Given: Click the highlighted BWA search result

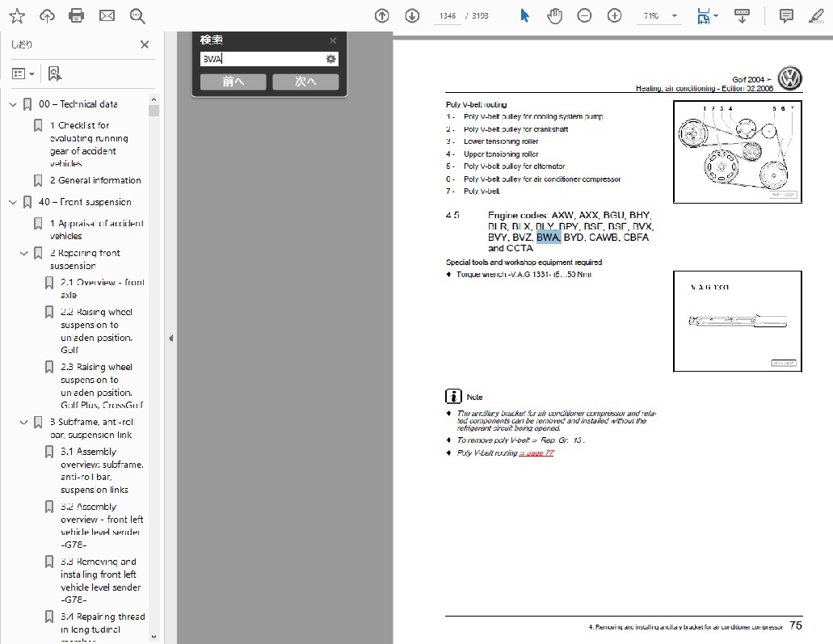Looking at the screenshot, I should pos(549,238).
